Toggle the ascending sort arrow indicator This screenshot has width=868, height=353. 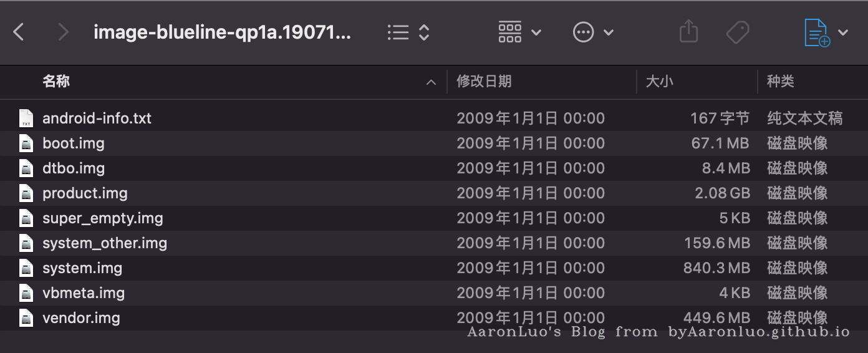coord(431,82)
